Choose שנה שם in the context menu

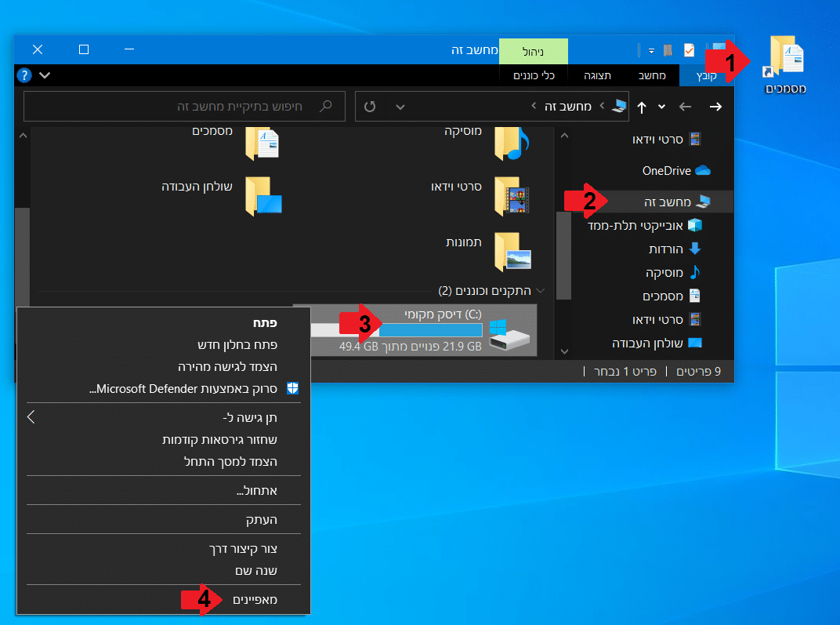[x=164, y=570]
